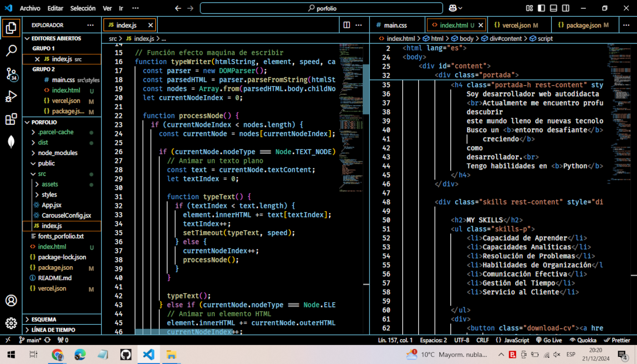Open the MongoDB leaf icon view
637x364 pixels.
[11, 142]
